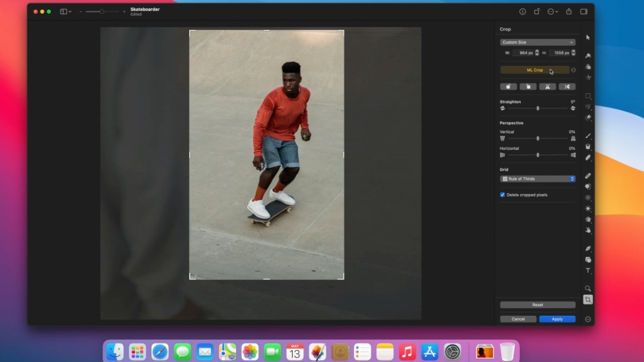The image size is (644, 362).
Task: Open the Color Adjustments tool
Action: (588, 66)
